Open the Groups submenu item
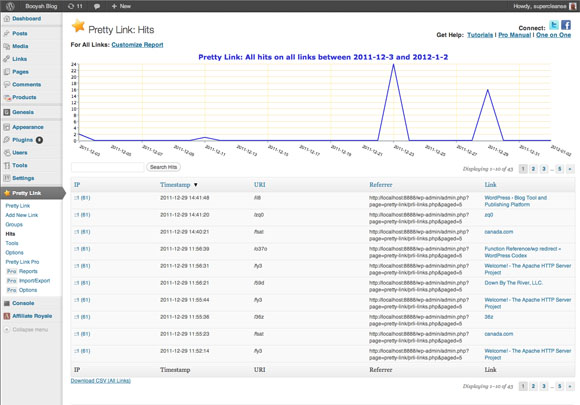580x405 pixels. [x=14, y=225]
